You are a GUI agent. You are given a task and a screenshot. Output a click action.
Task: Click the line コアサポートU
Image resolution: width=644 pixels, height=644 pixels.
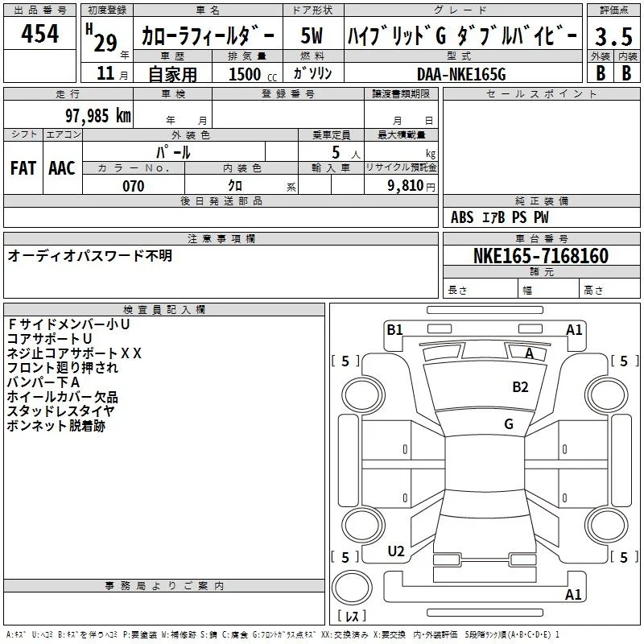click(x=49, y=338)
